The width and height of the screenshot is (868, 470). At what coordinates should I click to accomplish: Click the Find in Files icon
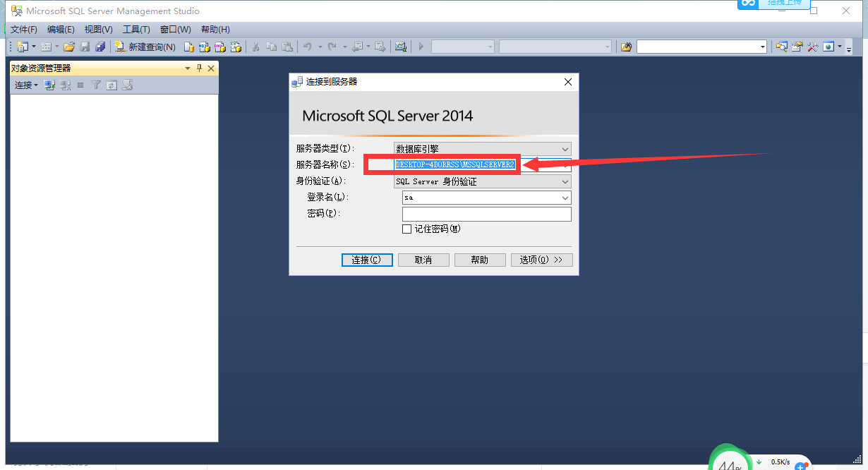click(x=626, y=47)
